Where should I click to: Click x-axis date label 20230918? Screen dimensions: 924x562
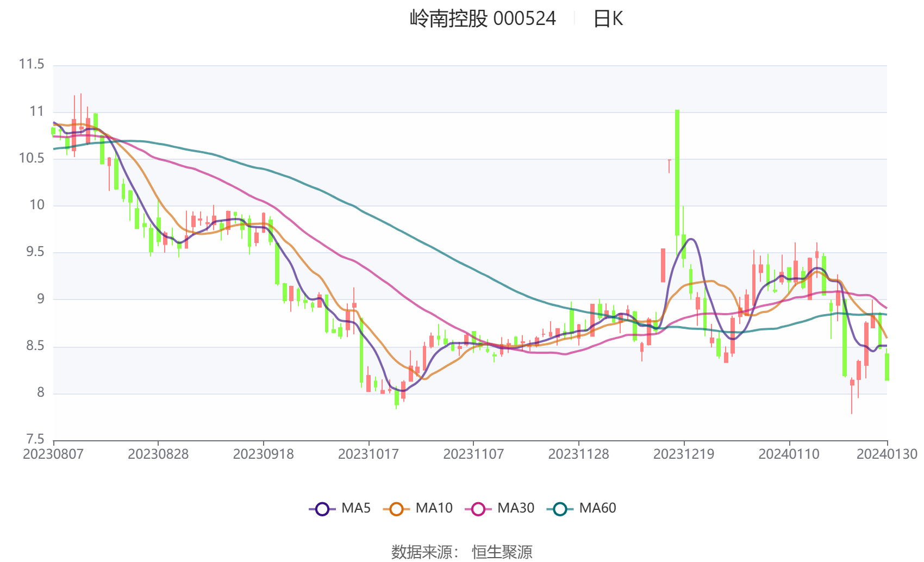[264, 454]
